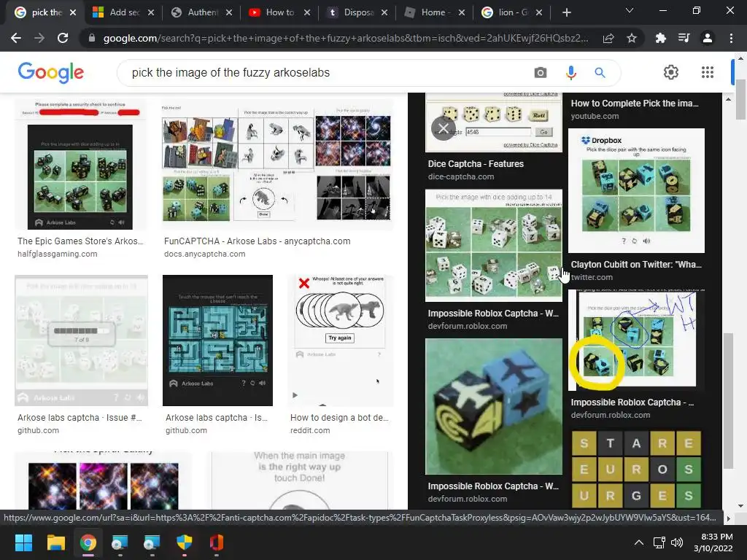Screen dimensions: 747x560
Task: Switch to the lion Google tab
Action: pyautogui.click(x=513, y=13)
